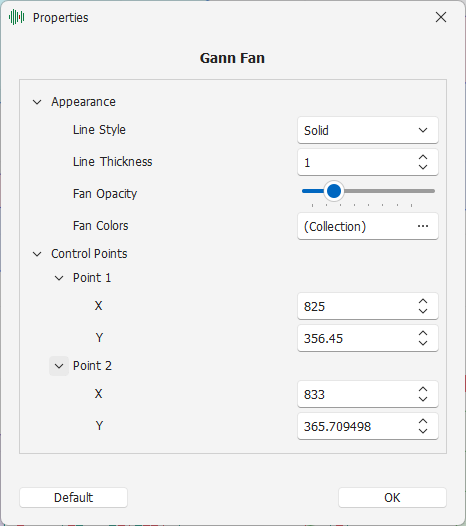Click the Default button
This screenshot has height=526, width=466.
73,497
